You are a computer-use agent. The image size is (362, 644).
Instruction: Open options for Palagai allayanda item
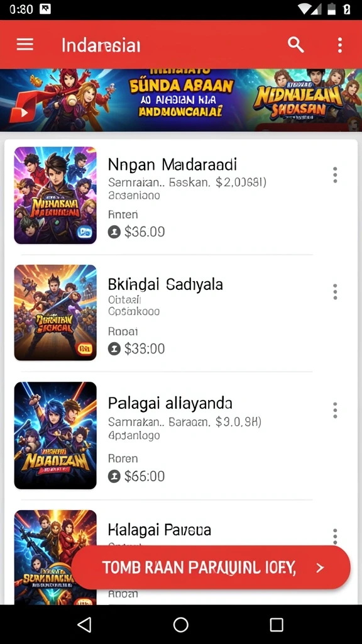pos(336,410)
